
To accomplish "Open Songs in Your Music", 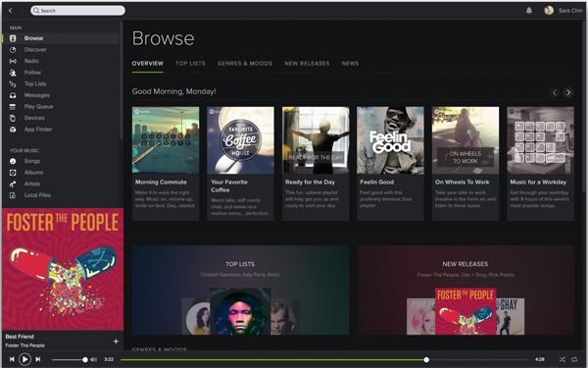I will point(32,161).
